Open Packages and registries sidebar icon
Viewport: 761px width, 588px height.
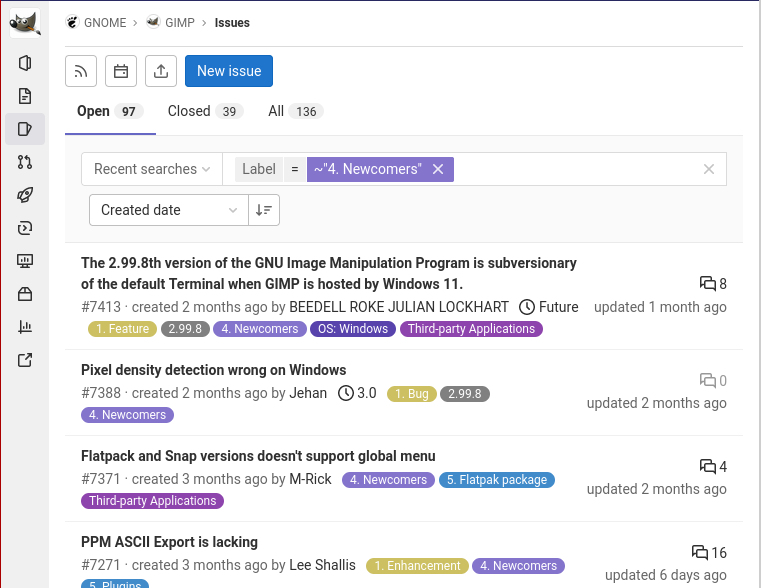25,294
